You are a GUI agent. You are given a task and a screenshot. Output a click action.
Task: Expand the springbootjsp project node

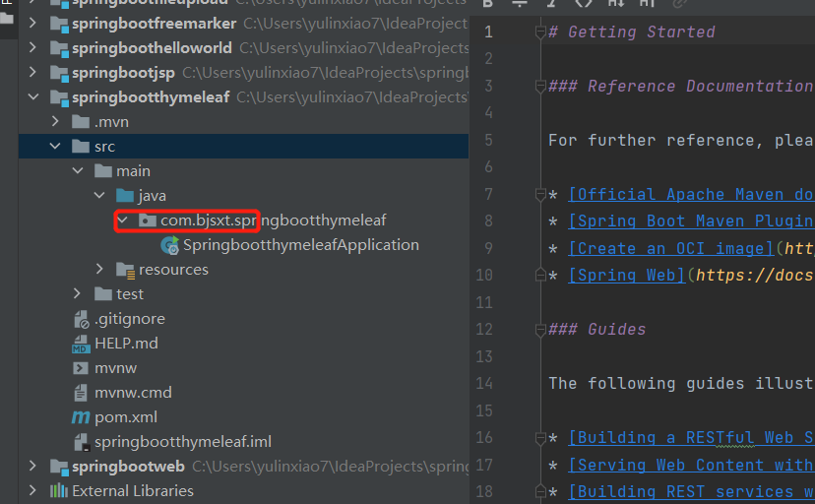32,72
